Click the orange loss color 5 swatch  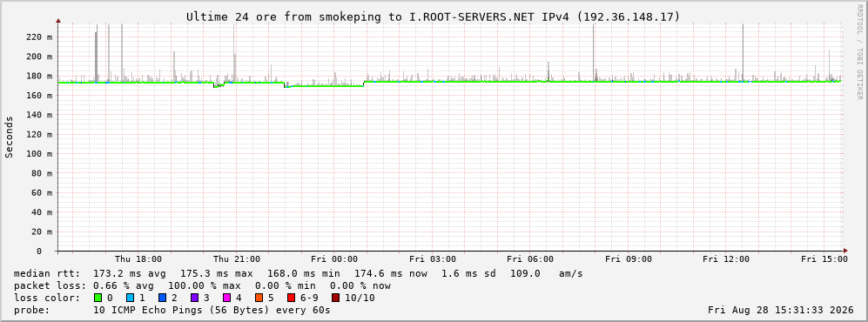(259, 299)
